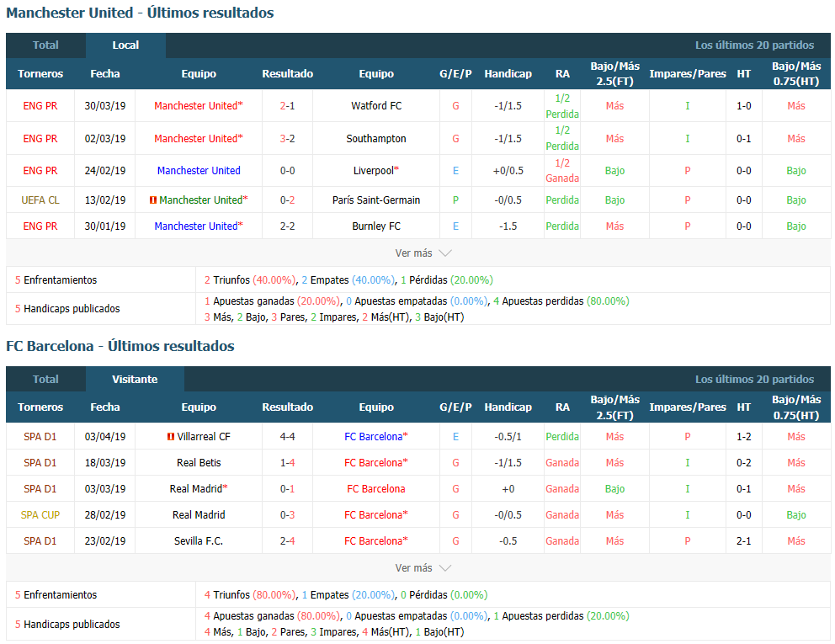835x644 pixels.
Task: Click the date 03/04/19
Action: 105,437
